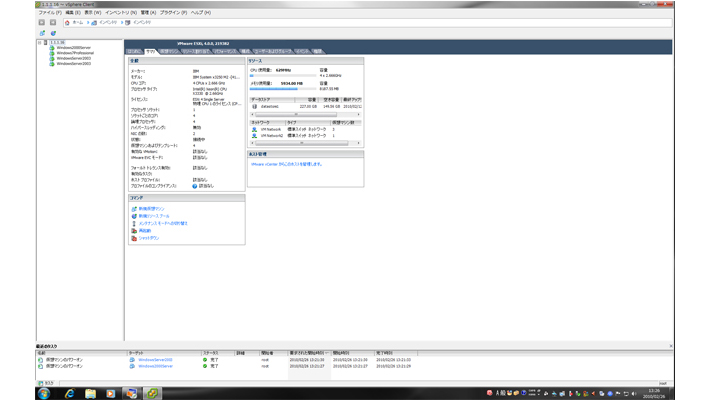Open the インベントリ (N) menu

click(121, 13)
